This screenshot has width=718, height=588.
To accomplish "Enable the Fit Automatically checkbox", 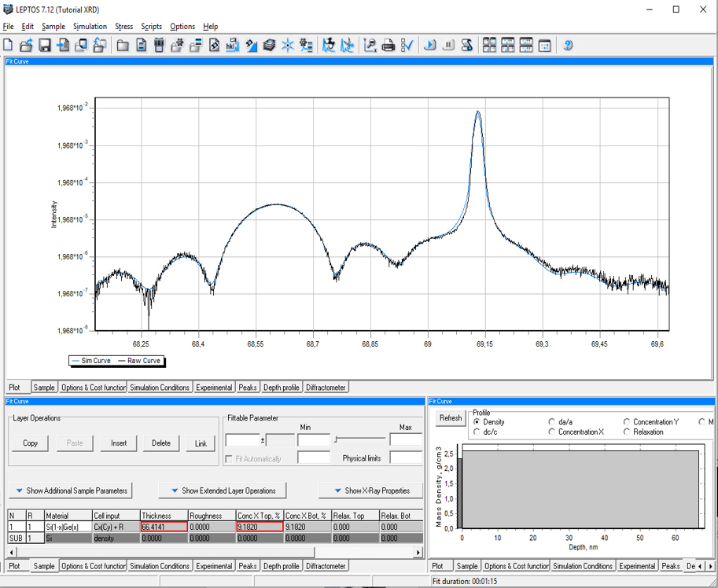I will 230,458.
